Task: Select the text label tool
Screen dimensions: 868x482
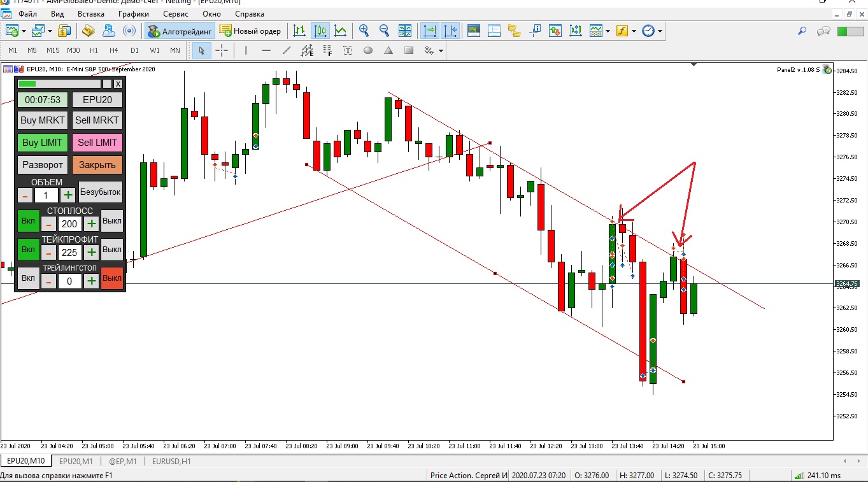Action: [x=348, y=50]
